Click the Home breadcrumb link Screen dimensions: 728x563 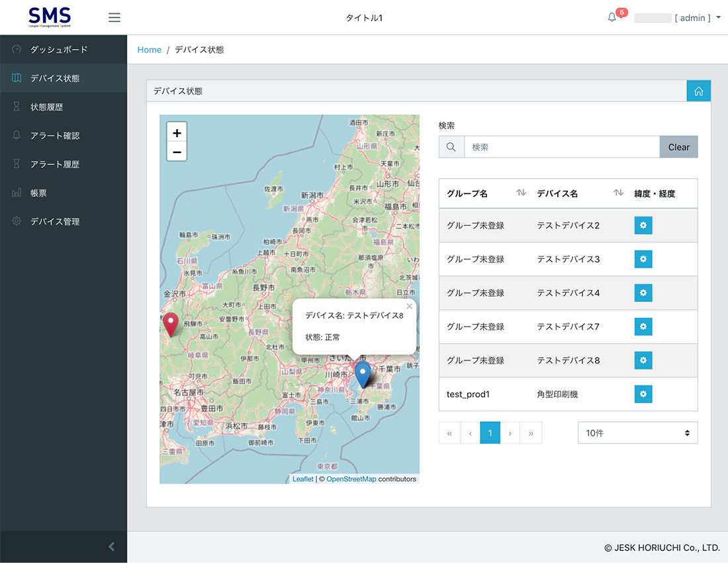click(x=150, y=50)
